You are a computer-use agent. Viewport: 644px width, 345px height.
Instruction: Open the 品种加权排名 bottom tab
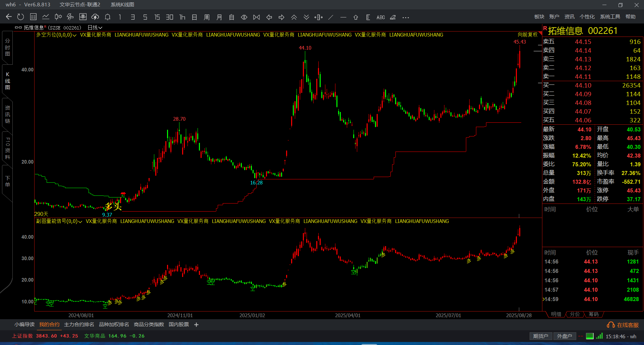[114, 325]
